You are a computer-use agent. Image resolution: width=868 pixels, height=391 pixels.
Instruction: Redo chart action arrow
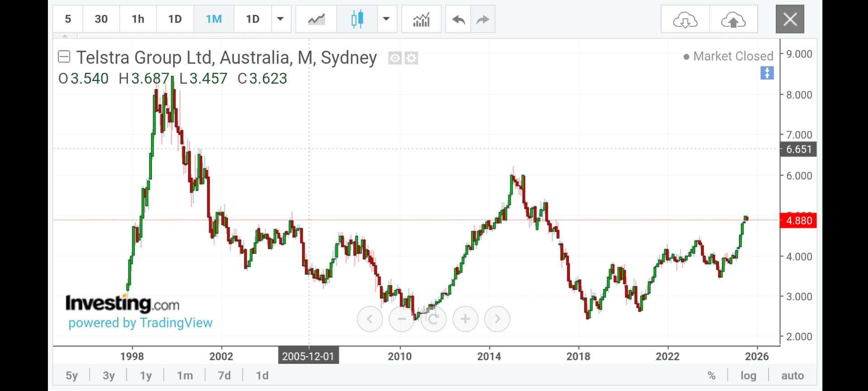483,19
